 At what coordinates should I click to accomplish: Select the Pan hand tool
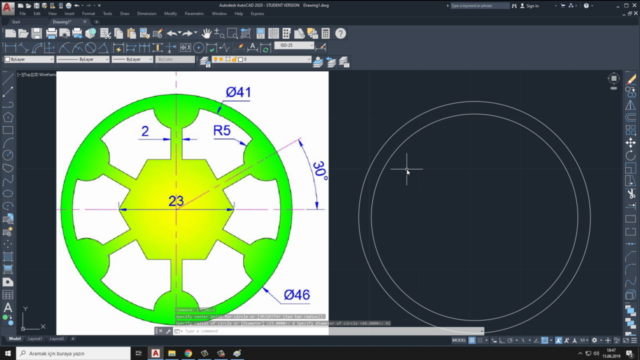click(206, 33)
